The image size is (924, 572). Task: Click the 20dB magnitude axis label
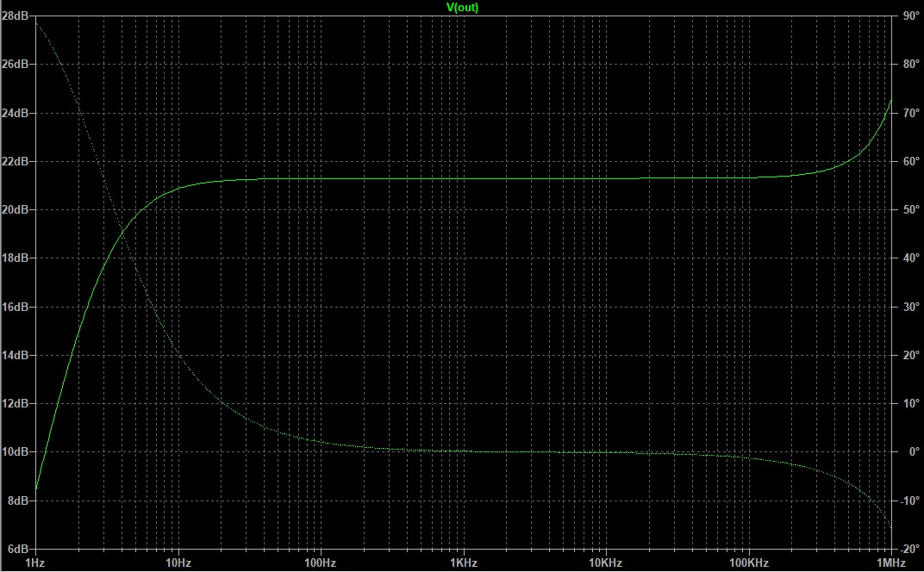pos(16,210)
